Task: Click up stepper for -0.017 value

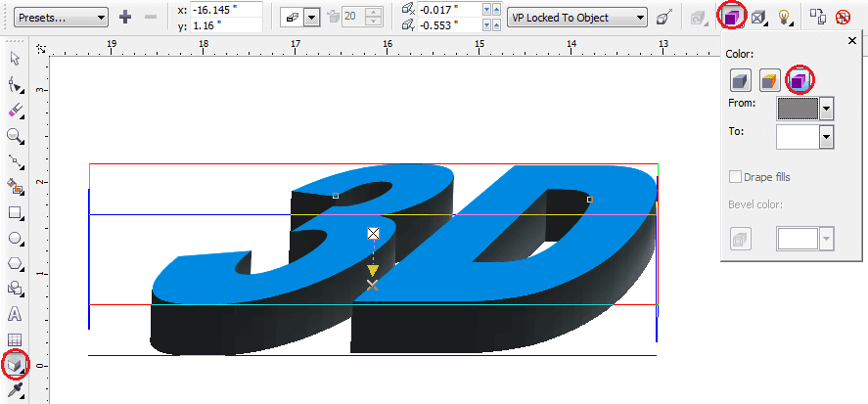Action: (496, 10)
